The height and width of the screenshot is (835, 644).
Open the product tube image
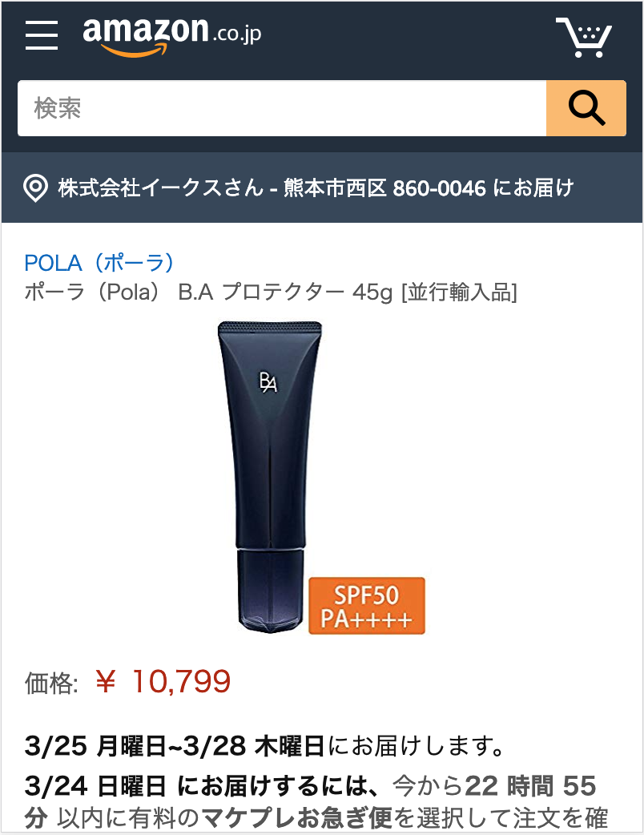[321, 478]
